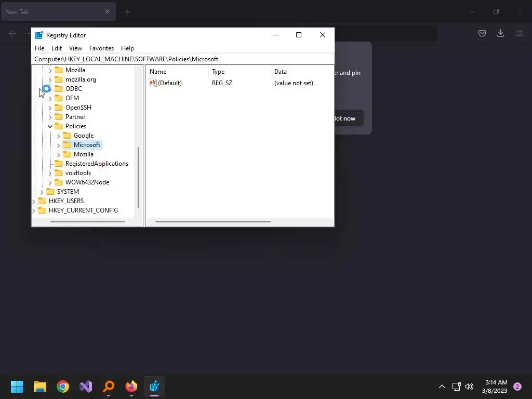The width and height of the screenshot is (532, 399).
Task: Select the Google folder icon under Policies
Action: pyautogui.click(x=67, y=136)
